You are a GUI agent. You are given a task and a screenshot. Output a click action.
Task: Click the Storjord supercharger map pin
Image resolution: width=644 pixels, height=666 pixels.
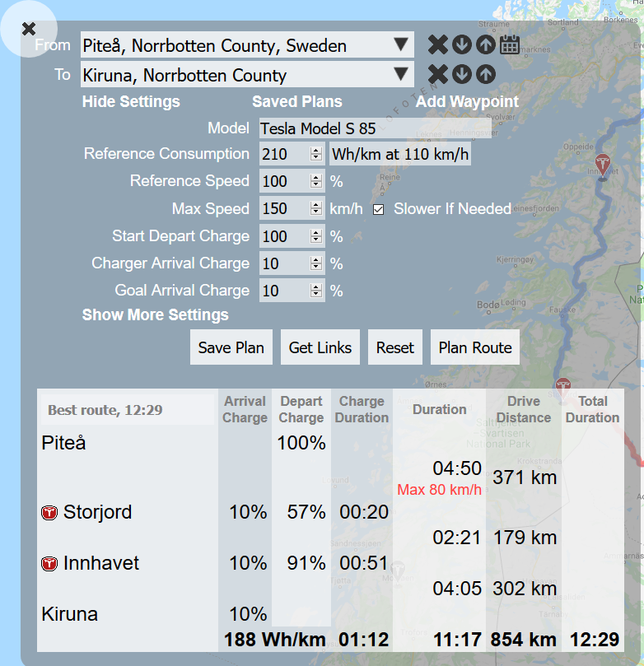(562, 388)
